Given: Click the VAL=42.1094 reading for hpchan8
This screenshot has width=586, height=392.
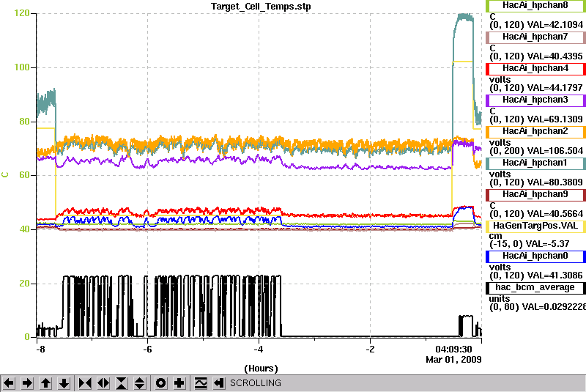Looking at the screenshot, I should click(x=555, y=25).
